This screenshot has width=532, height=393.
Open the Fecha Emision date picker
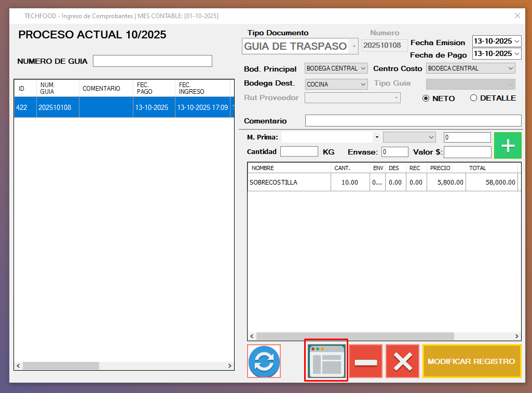pyautogui.click(x=516, y=41)
